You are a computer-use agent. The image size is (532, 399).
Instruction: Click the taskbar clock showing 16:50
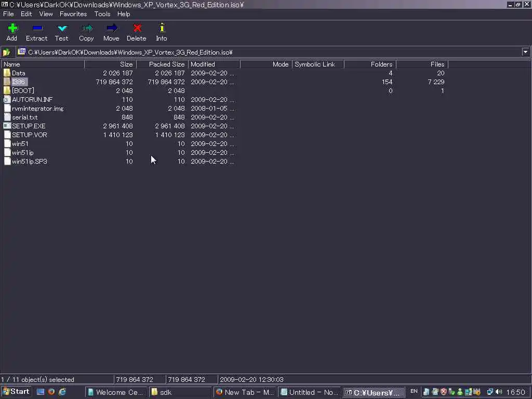coord(516,392)
